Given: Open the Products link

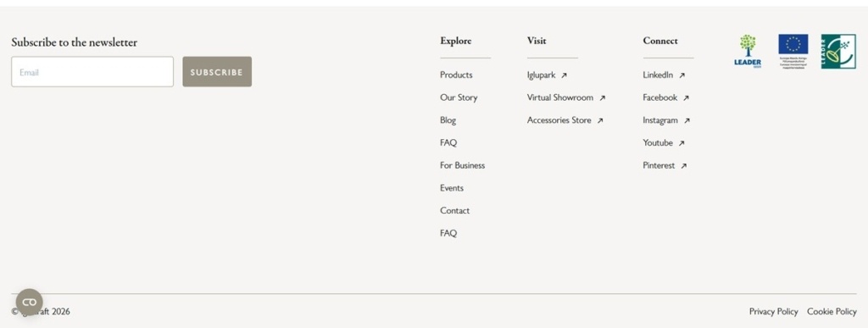Looking at the screenshot, I should pos(456,75).
